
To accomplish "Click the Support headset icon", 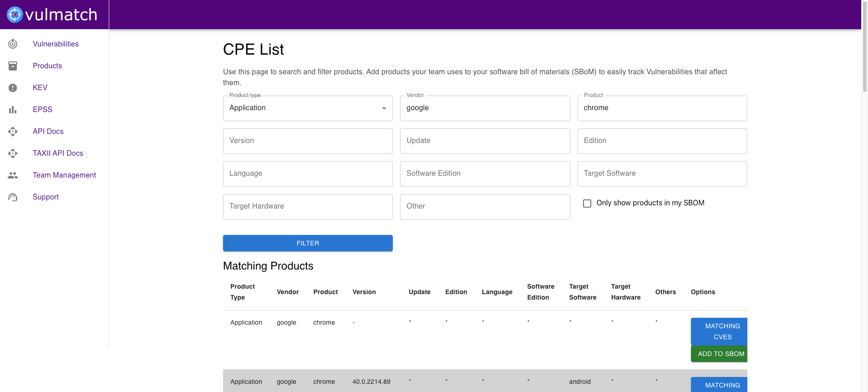I will click(x=13, y=197).
